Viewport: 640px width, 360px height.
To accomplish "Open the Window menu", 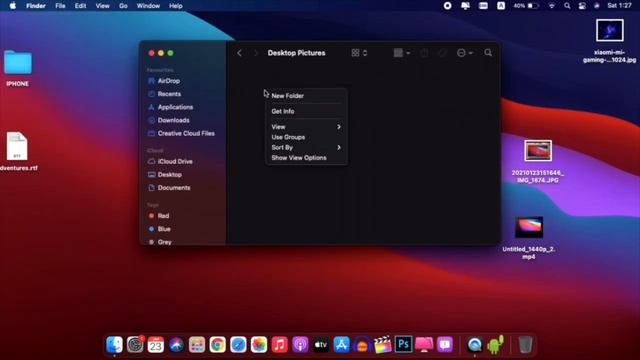I will pos(148,6).
